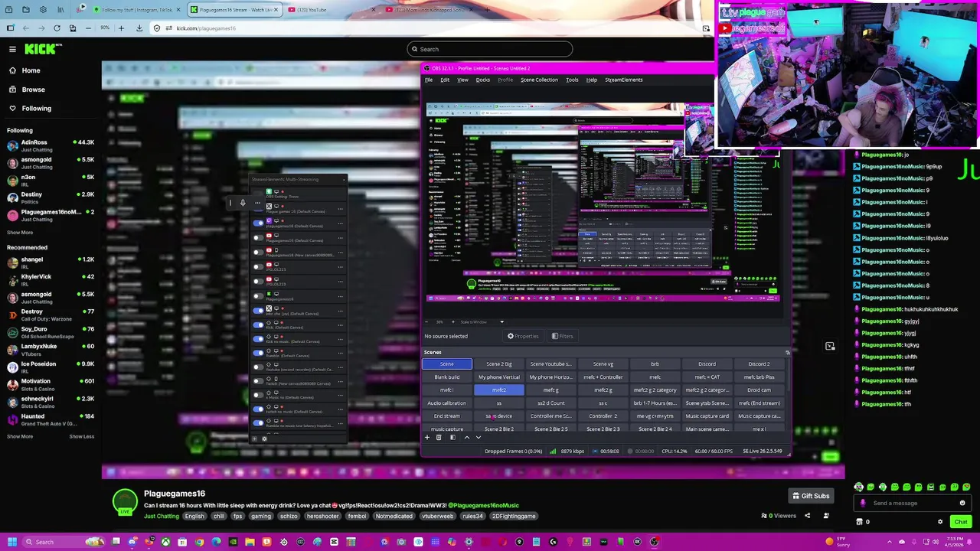Click Show Less under Recommended
This screenshot has height=551, width=980.
81,436
